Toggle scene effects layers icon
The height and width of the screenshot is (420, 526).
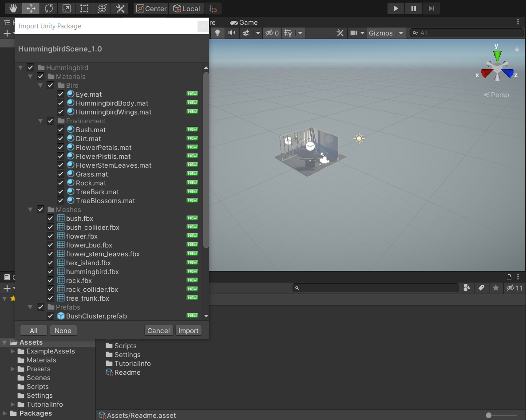246,33
